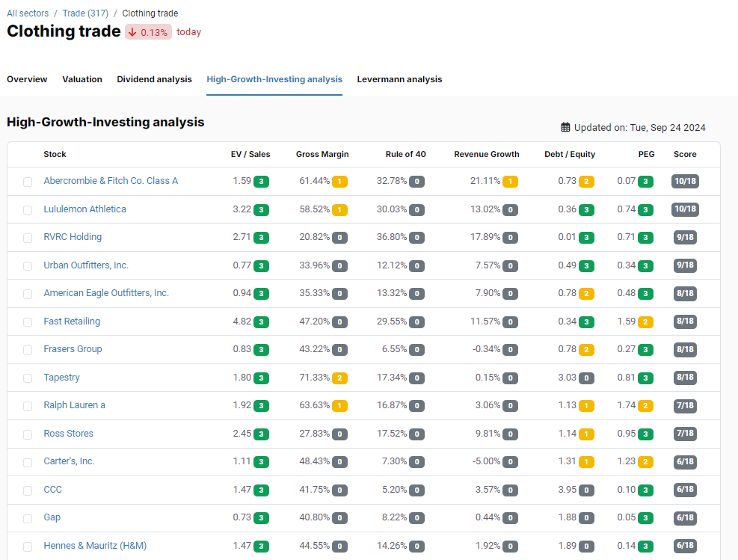
Task: Tick the checkbox for Abercrombie & Fitch
Action: (28, 182)
